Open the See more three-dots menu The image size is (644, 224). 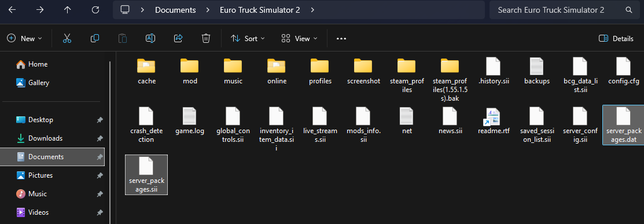[x=341, y=38]
